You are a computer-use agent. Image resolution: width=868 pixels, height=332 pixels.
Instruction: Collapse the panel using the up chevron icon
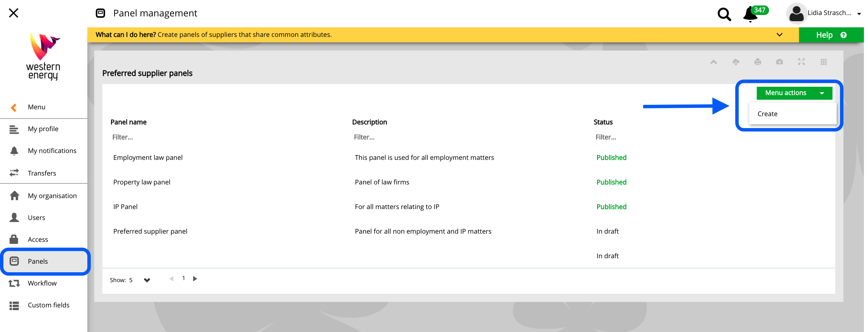tap(713, 62)
